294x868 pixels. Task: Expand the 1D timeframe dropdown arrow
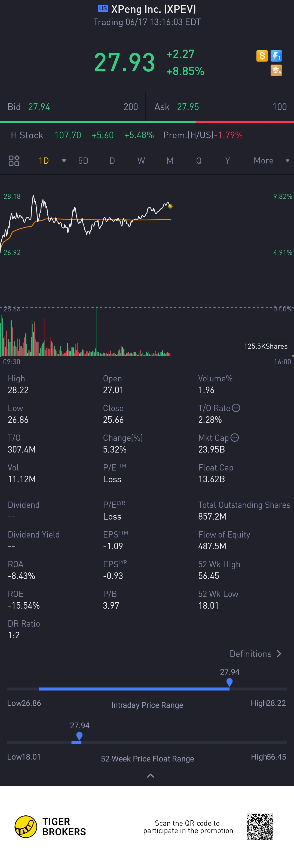pos(64,161)
